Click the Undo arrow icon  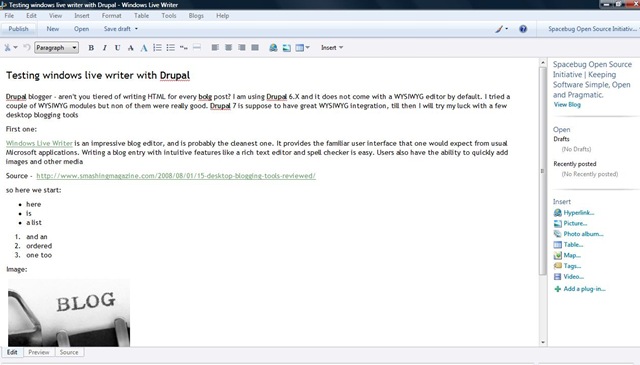coord(27,48)
